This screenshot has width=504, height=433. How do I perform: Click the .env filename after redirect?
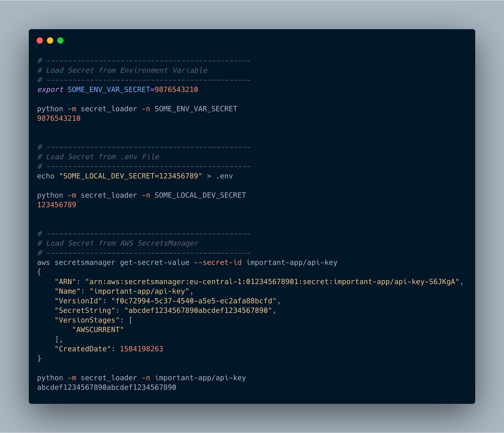(x=224, y=176)
